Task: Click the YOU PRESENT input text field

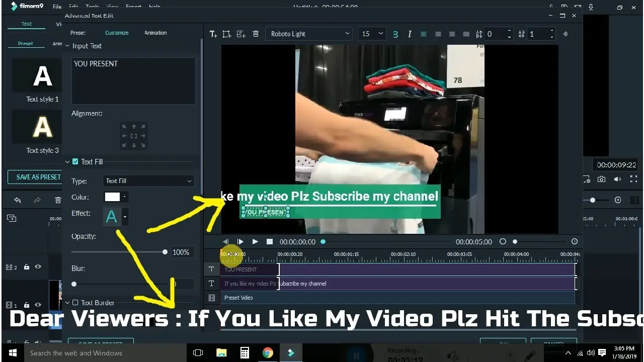Action: tap(133, 81)
